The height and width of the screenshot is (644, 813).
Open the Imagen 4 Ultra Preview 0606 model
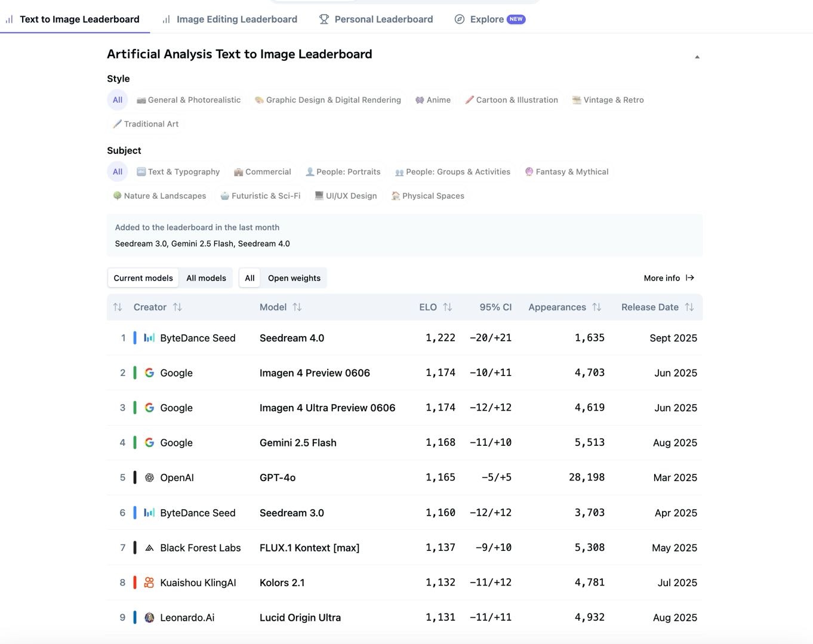point(327,408)
